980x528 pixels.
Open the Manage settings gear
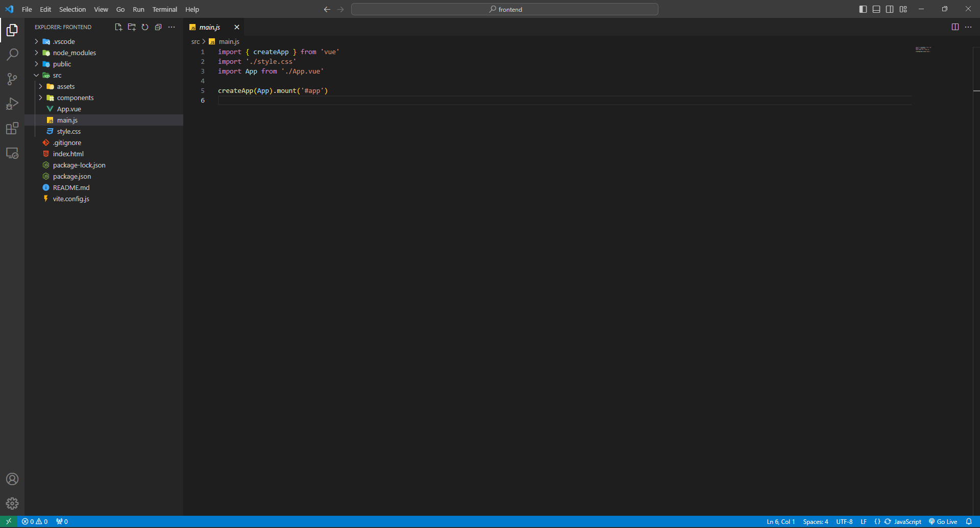(x=12, y=503)
